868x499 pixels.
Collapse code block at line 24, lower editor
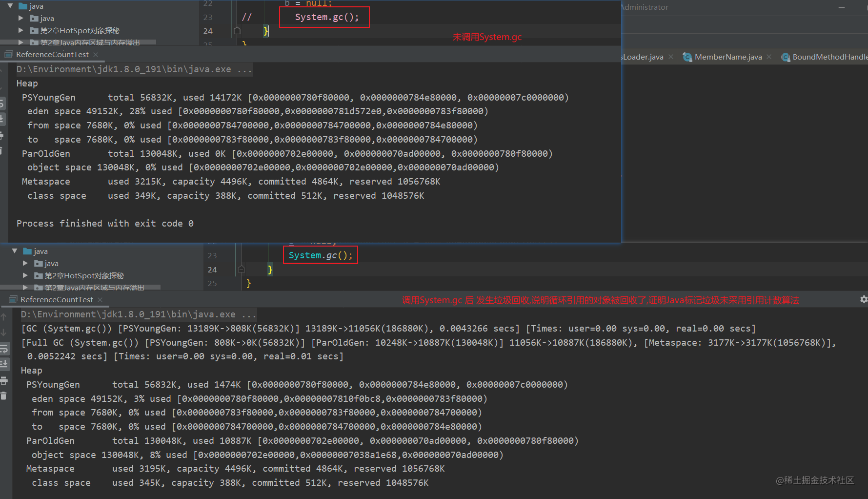point(242,269)
